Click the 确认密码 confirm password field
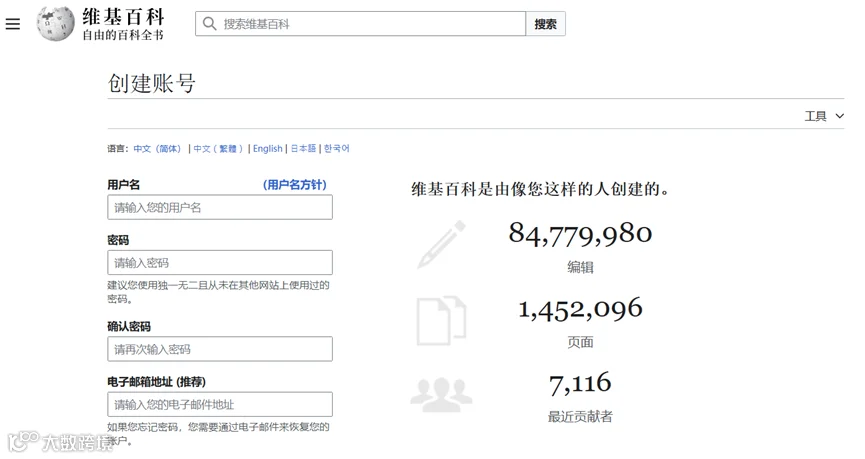This screenshot has width=865, height=459. pyautogui.click(x=220, y=349)
